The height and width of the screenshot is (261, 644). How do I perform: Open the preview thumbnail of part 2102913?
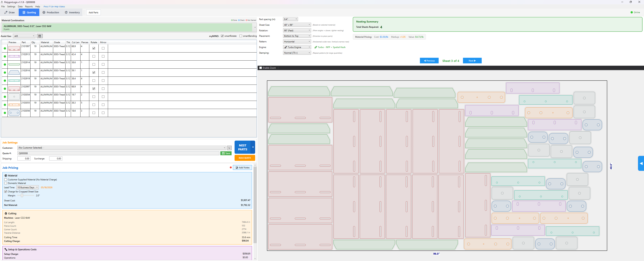tap(14, 56)
